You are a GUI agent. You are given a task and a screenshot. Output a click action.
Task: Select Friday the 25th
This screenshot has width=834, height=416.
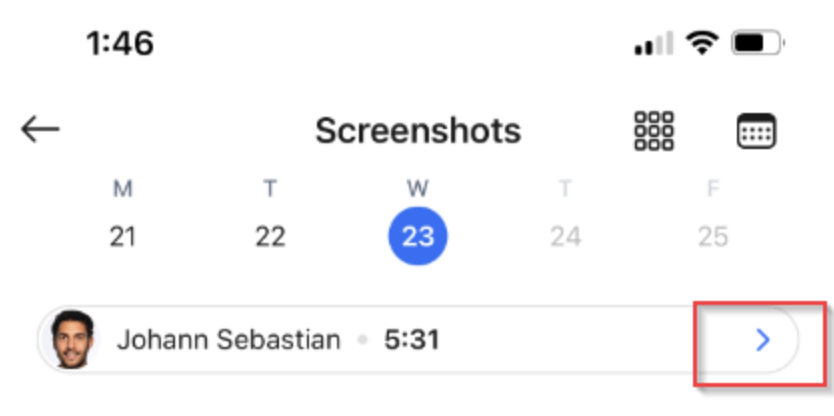713,237
